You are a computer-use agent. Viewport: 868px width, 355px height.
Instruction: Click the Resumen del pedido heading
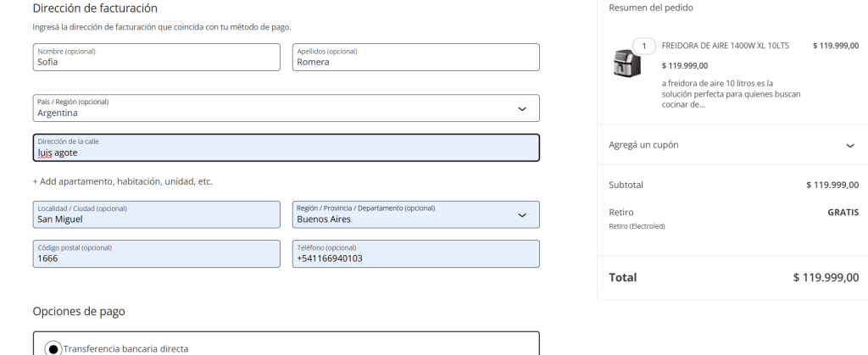650,8
